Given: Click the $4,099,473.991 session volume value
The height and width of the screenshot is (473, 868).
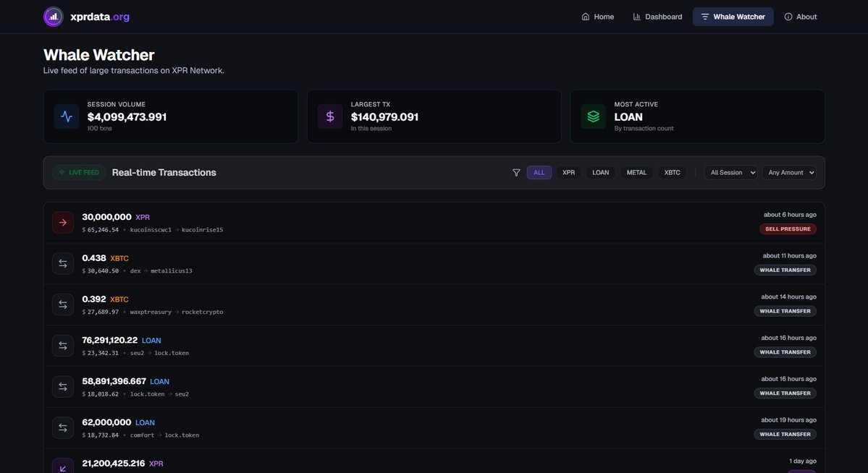Looking at the screenshot, I should click(x=127, y=116).
